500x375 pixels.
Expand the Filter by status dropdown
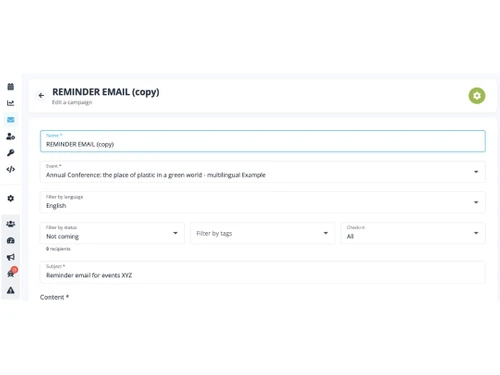(x=112, y=233)
